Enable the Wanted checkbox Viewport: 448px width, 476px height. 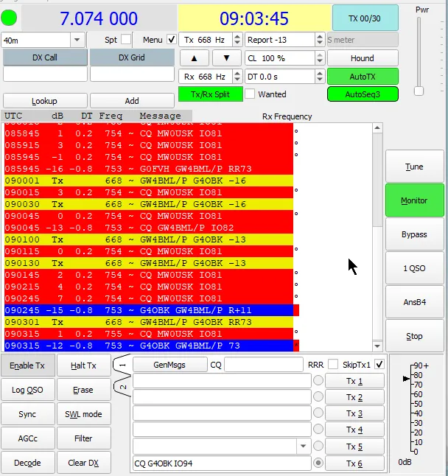point(250,94)
